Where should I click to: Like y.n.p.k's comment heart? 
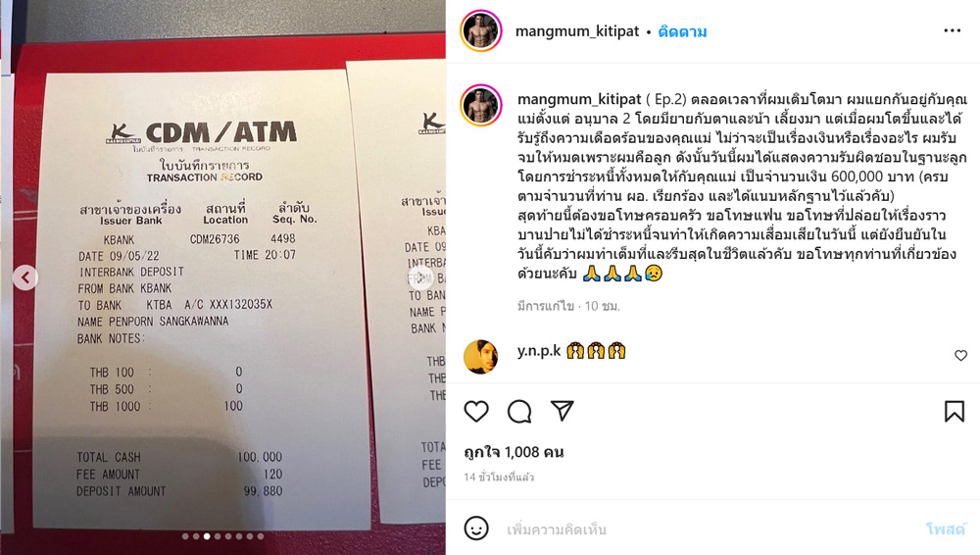tap(960, 355)
